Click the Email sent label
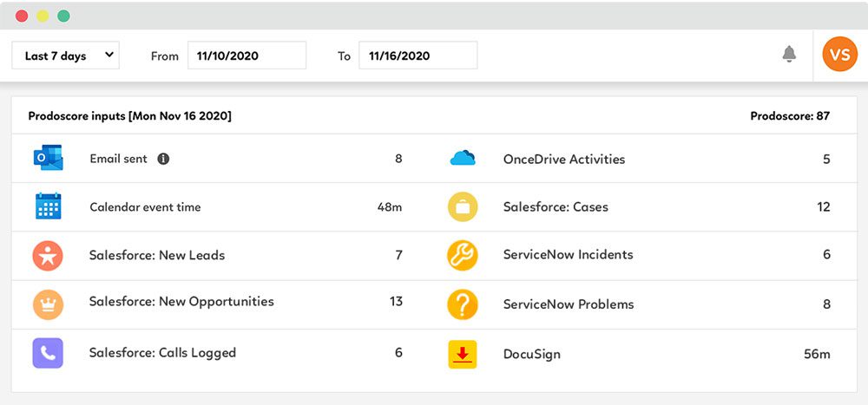The image size is (868, 405). click(118, 159)
